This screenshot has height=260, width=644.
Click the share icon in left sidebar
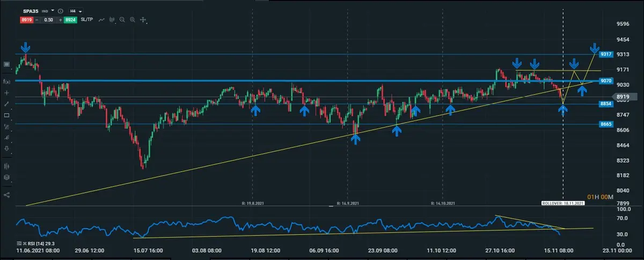[6, 195]
